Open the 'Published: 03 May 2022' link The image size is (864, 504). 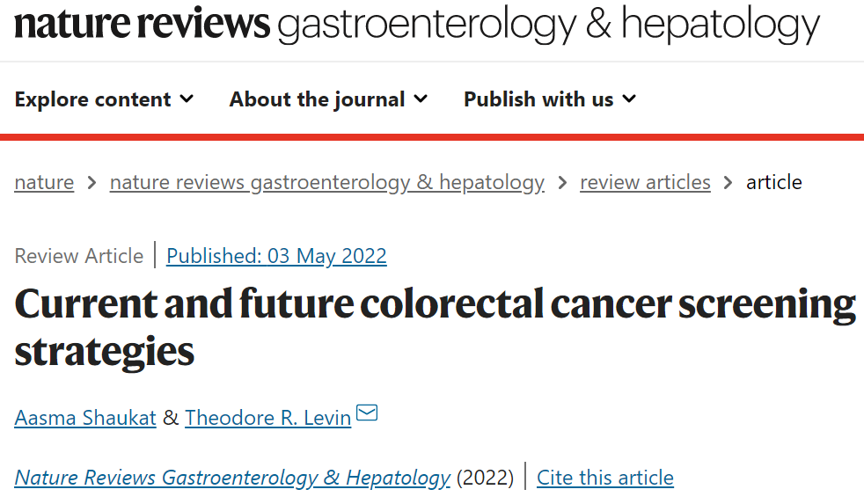276,256
